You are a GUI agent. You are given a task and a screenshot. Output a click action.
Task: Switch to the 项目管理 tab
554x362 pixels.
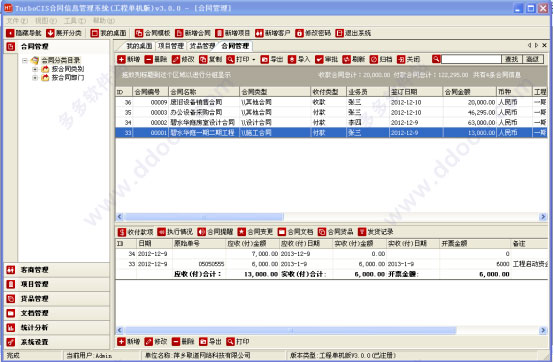click(x=171, y=46)
